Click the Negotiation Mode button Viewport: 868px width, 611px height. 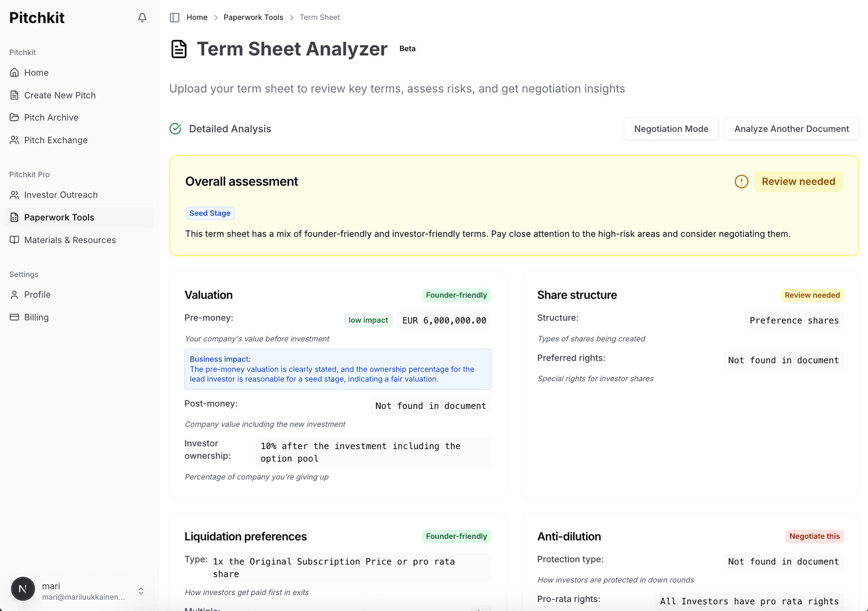coord(671,129)
